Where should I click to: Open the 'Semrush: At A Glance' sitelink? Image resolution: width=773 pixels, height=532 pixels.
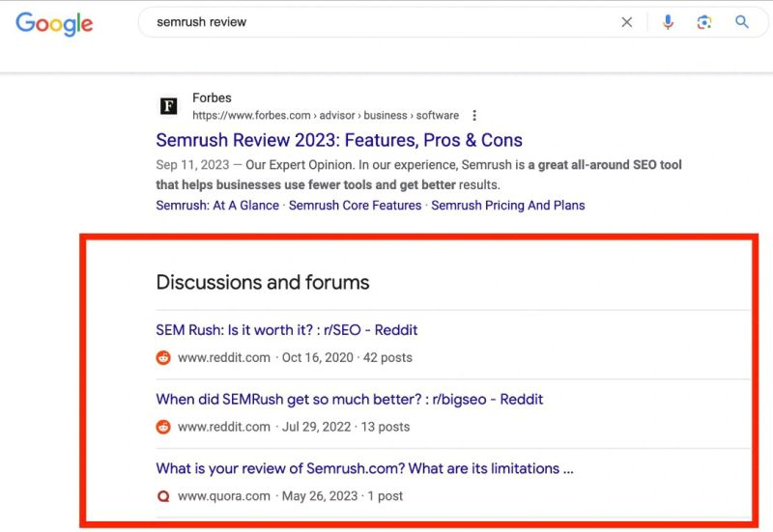[x=217, y=206]
